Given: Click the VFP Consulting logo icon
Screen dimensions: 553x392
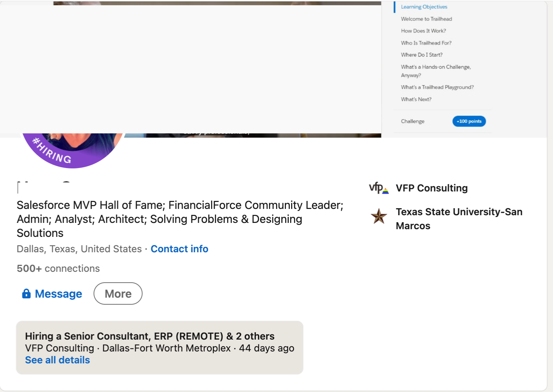Looking at the screenshot, I should point(379,188).
